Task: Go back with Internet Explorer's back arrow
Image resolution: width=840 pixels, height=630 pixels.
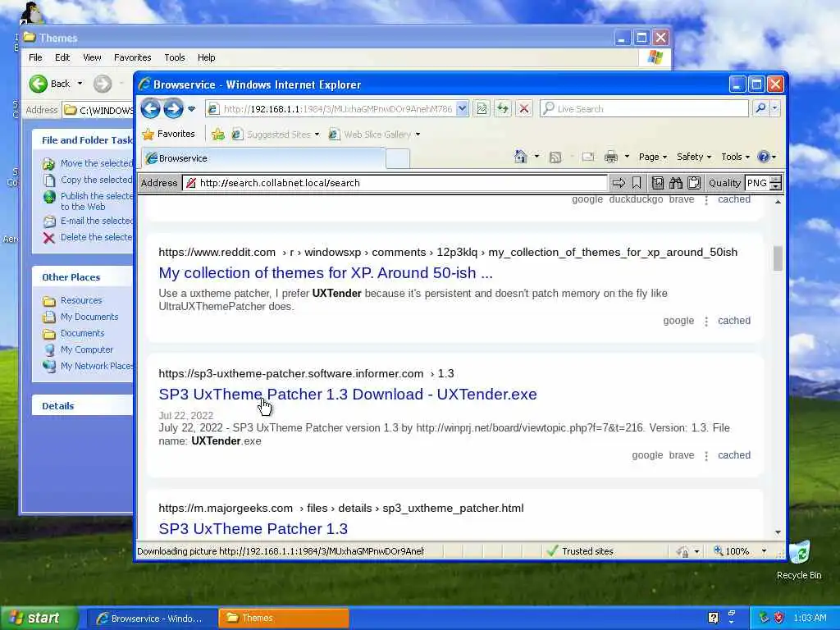Action: click(x=151, y=109)
